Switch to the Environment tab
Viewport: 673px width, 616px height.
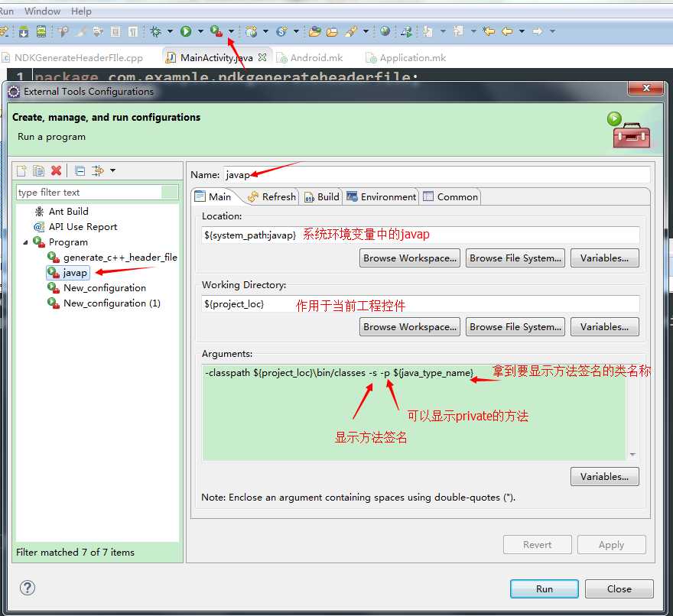(x=382, y=197)
